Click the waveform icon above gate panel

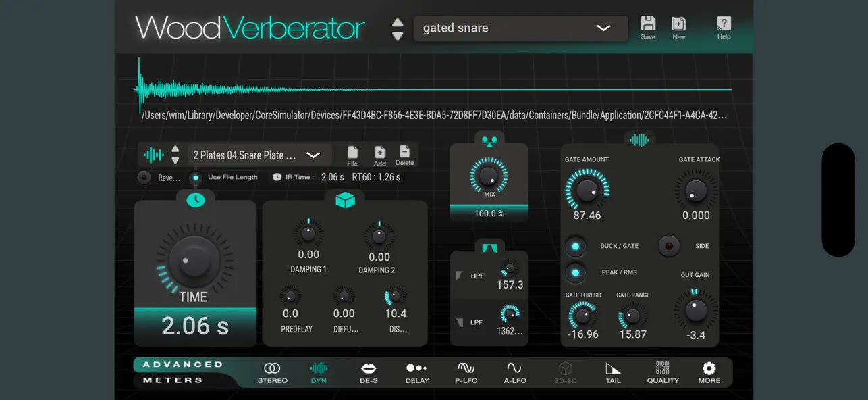639,140
